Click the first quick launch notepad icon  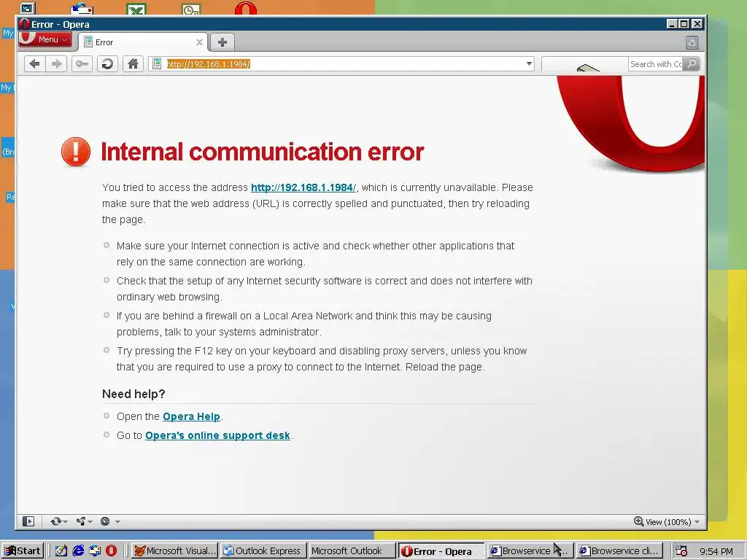coord(61,551)
